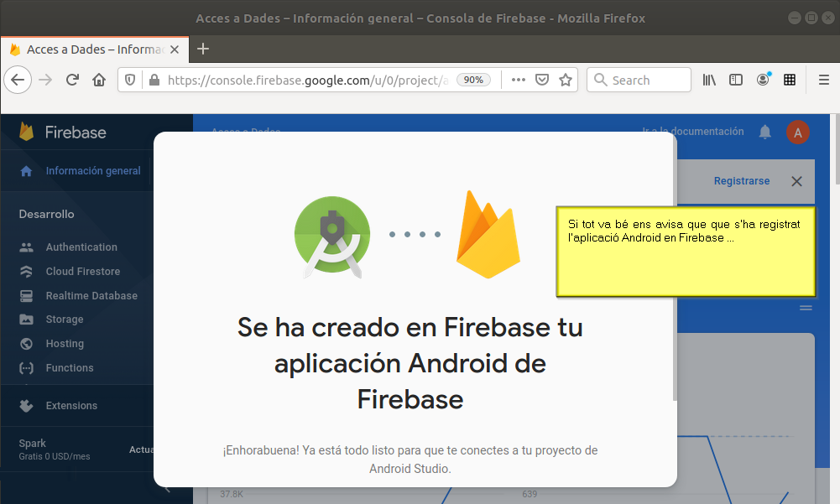The width and height of the screenshot is (840, 504).
Task: Open Authentication section
Action: click(x=81, y=247)
